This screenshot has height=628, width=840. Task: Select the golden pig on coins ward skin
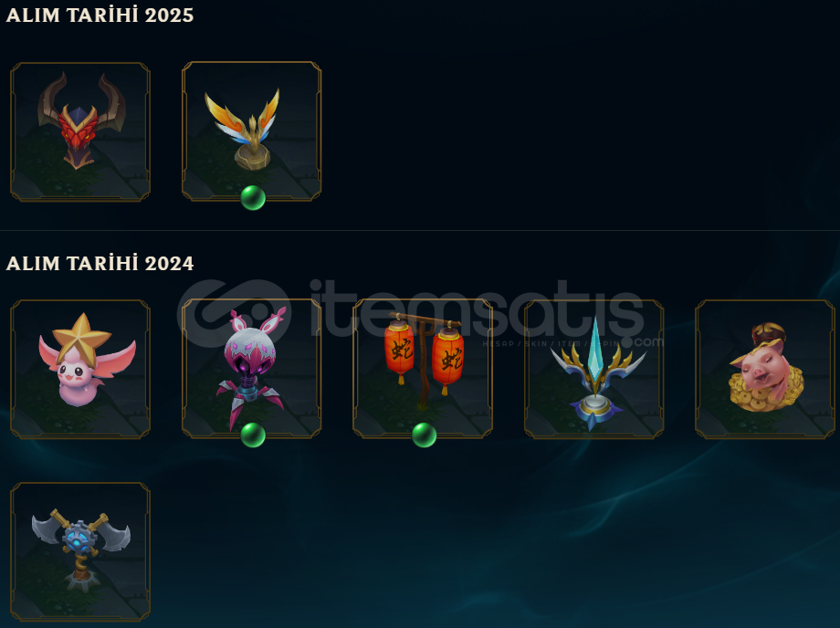click(765, 369)
